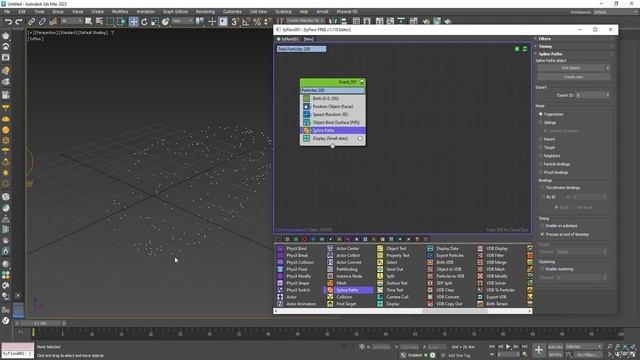The height and width of the screenshot is (360, 640).
Task: Add the Birth Terrain operator
Action: coord(497,304)
